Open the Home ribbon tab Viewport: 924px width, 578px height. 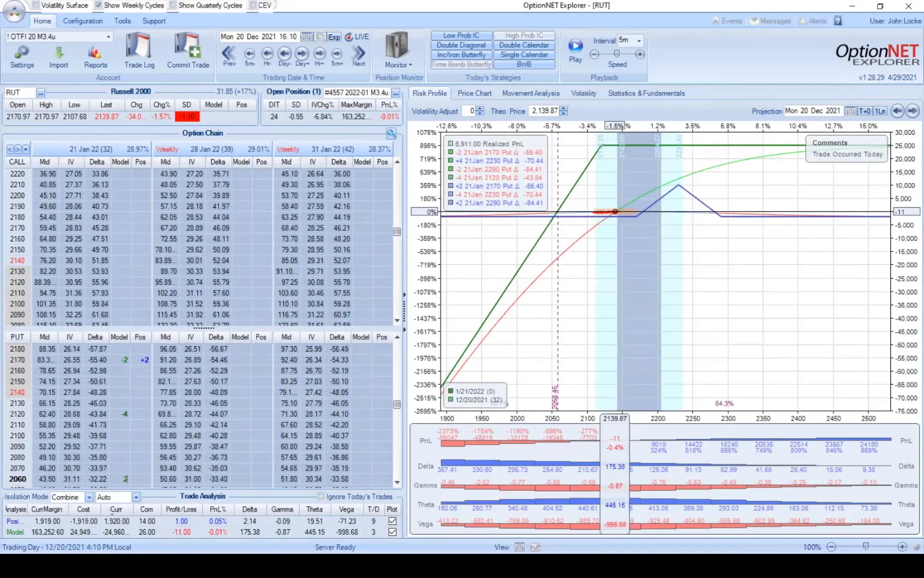click(42, 21)
